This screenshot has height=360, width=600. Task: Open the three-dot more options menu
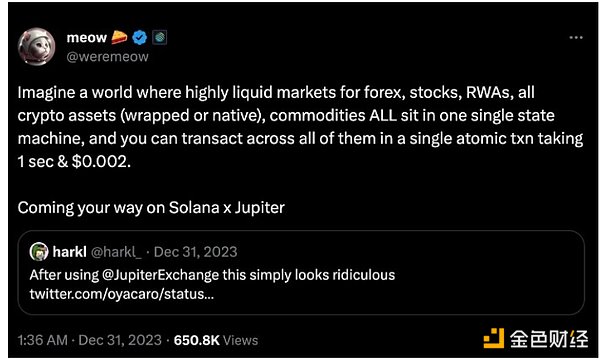coord(576,37)
